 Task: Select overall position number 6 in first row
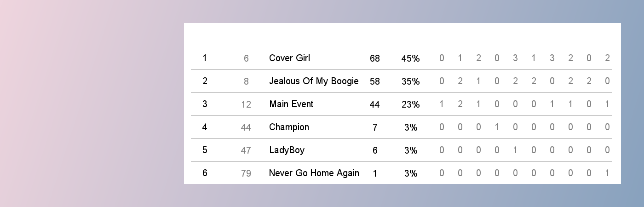tap(246, 58)
